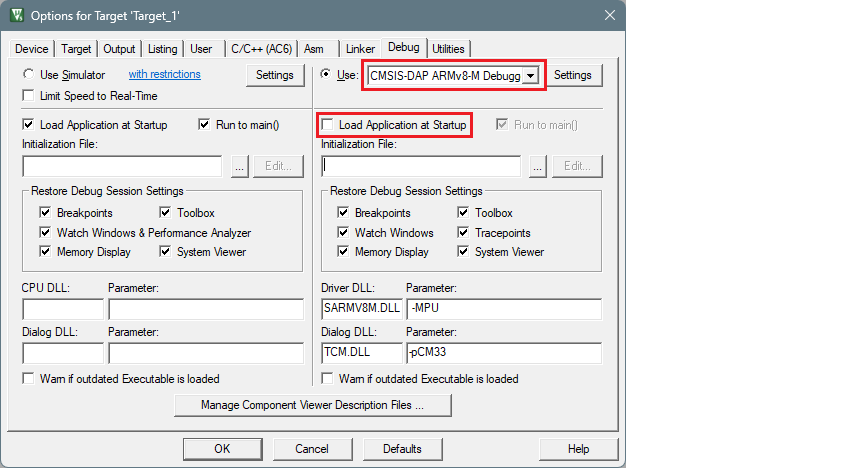Toggle debugger System Viewer checkbox
852x468 pixels.
463,251
